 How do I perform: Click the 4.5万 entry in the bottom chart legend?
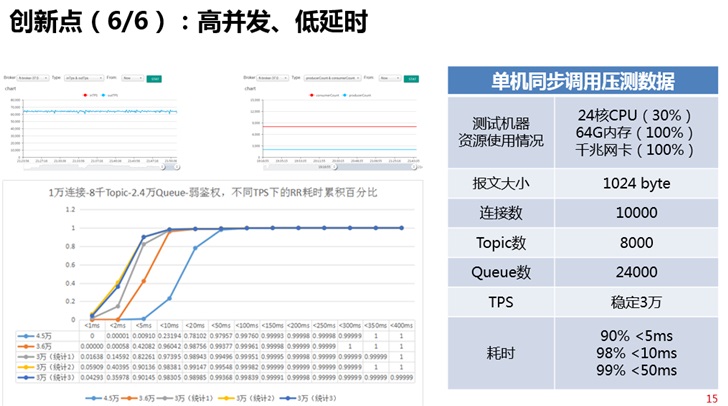[103, 398]
